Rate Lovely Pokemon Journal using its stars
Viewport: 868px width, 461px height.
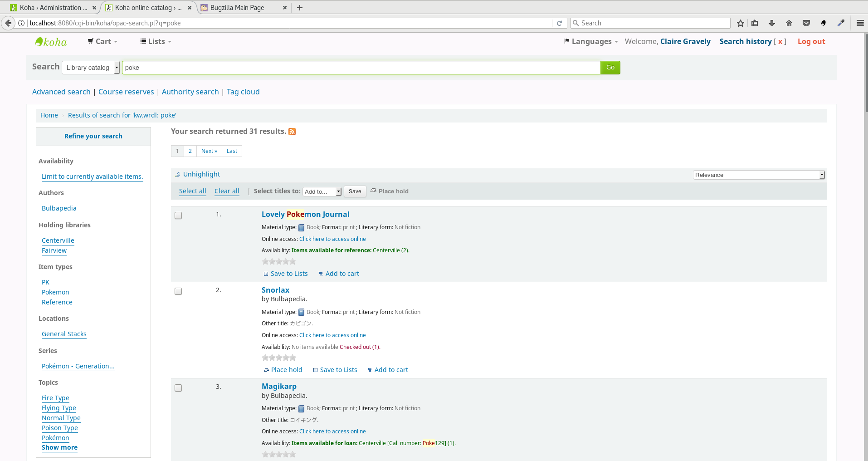pyautogui.click(x=279, y=262)
